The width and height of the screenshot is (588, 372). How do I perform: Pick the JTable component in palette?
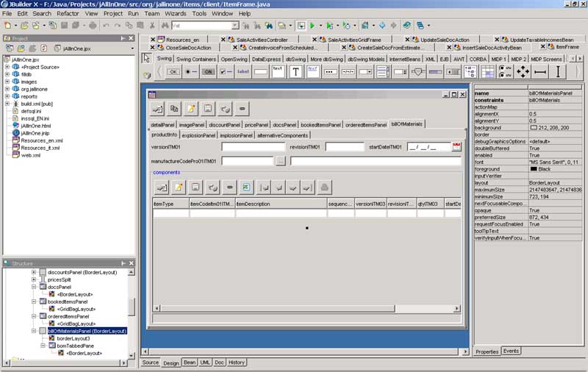pyautogui.click(x=488, y=71)
